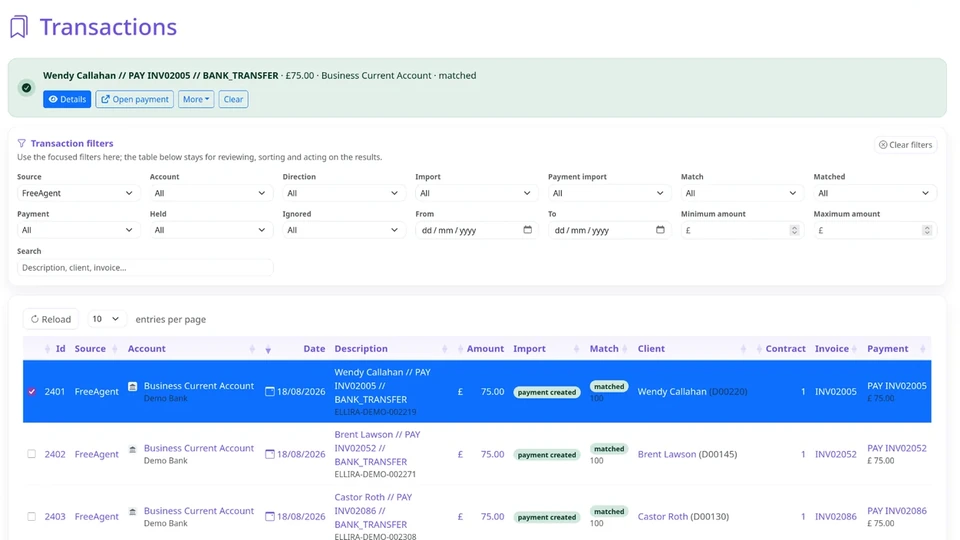
Task: Click the bookmark icon beside Transactions title
Action: tap(19, 27)
